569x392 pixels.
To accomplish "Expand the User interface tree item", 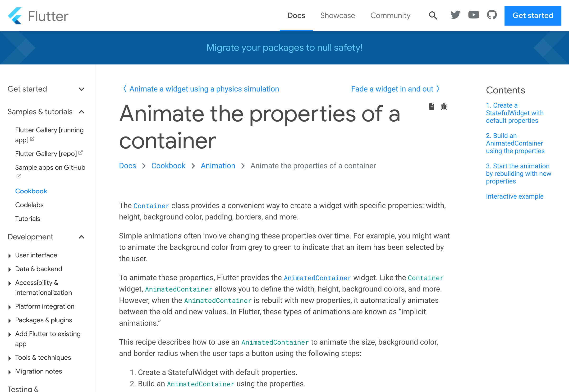I will coord(9,255).
